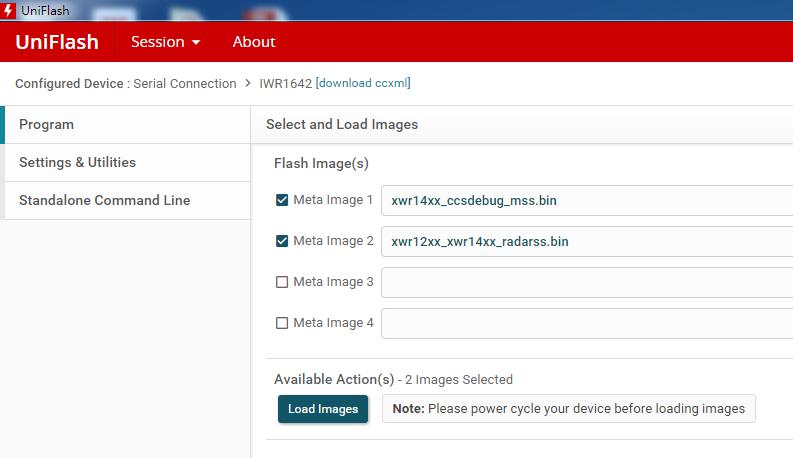Screen dimensions: 793x458
Task: Click the xwr14xx_ccsdebug_mss.bin file field
Action: [587, 200]
